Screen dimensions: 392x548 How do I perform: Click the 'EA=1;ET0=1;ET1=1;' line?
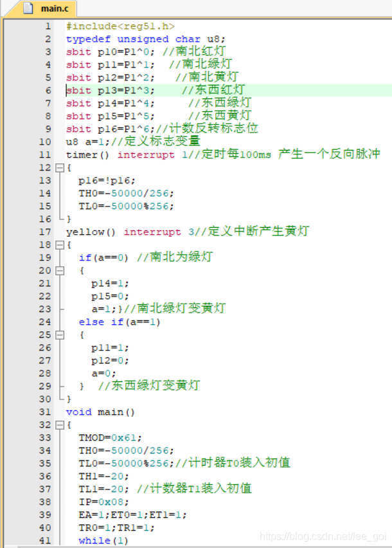tap(132, 515)
